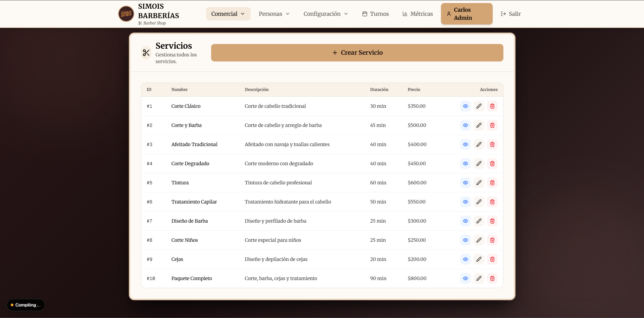Image resolution: width=644 pixels, height=318 pixels.
Task: View Tratamiento Capilar details
Action: coord(465,202)
